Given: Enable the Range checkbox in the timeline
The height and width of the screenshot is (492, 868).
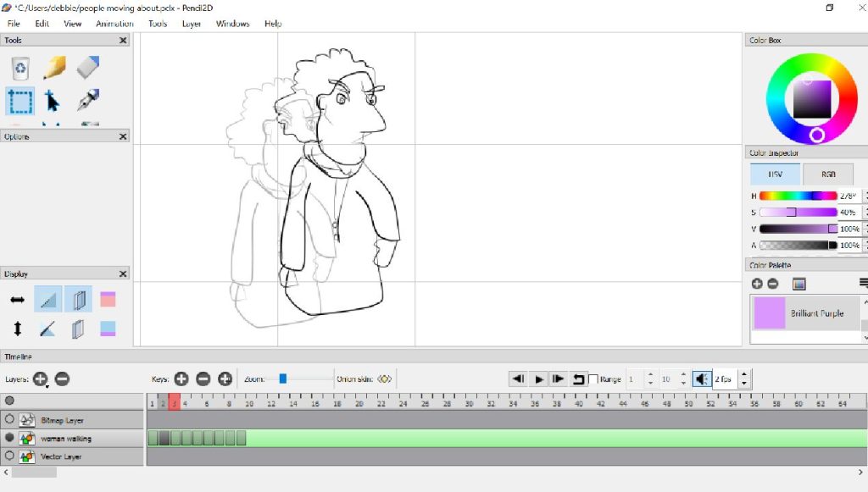Looking at the screenshot, I should click(x=594, y=379).
